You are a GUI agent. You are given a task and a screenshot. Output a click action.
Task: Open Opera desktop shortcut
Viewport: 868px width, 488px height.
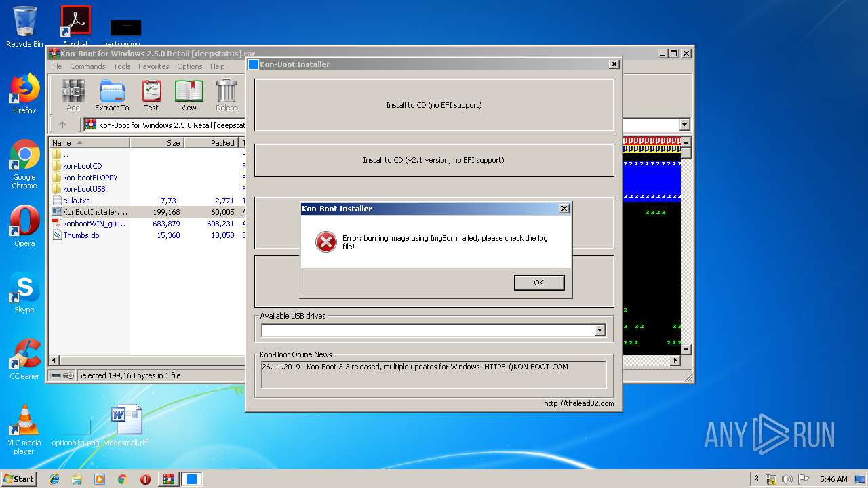pos(24,227)
